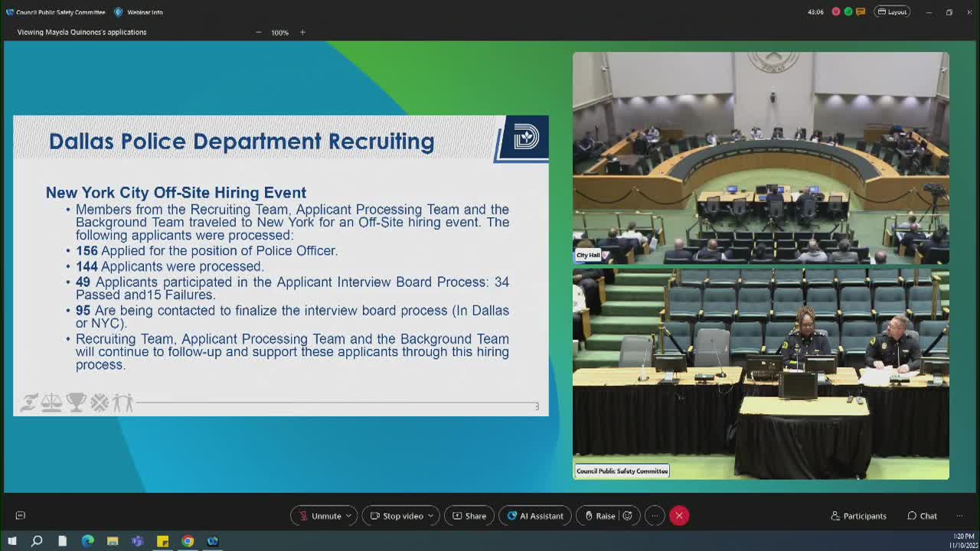Open Google Chrome from the taskbar

(x=188, y=541)
